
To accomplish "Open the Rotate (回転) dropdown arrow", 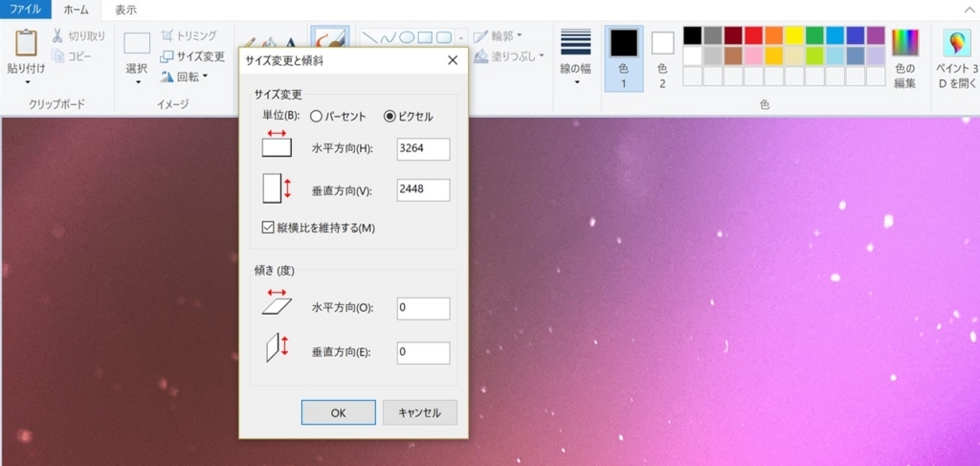I will pyautogui.click(x=205, y=78).
